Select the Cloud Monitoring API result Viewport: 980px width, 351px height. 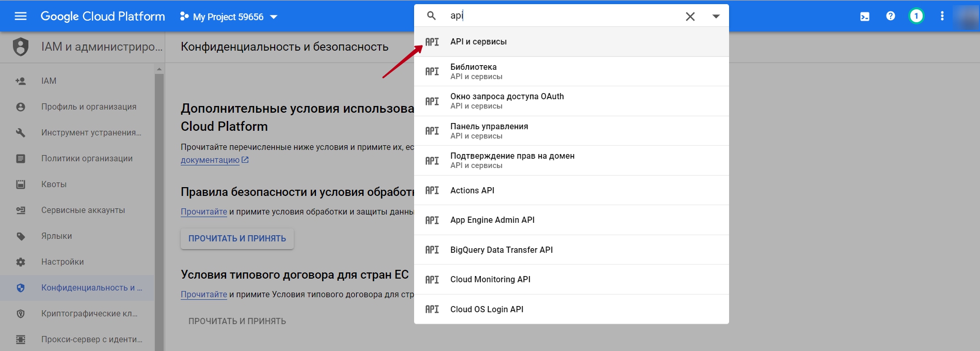coord(572,279)
